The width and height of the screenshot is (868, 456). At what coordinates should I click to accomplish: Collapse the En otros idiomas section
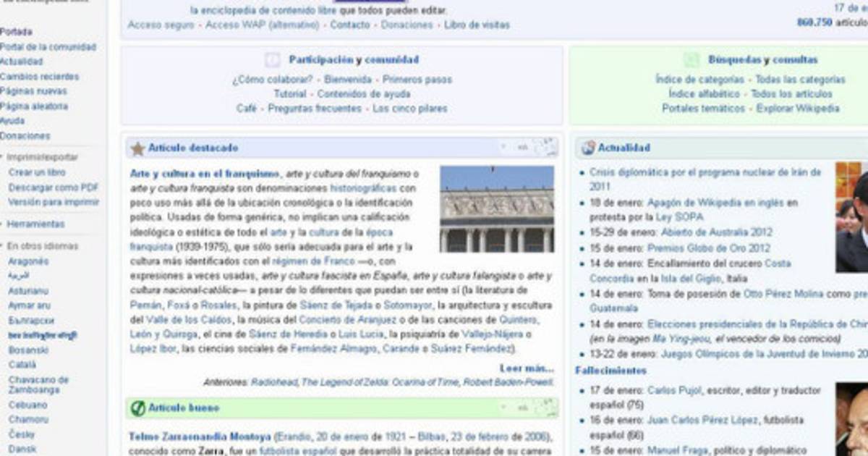[2, 246]
